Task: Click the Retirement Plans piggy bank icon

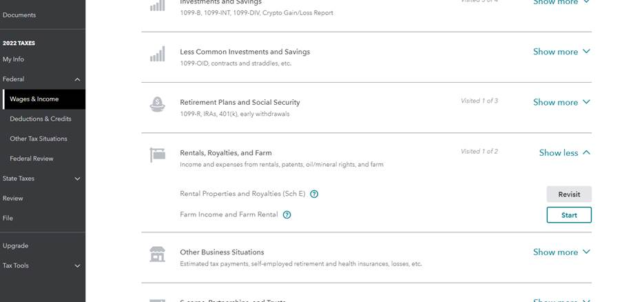Action: 157,104
